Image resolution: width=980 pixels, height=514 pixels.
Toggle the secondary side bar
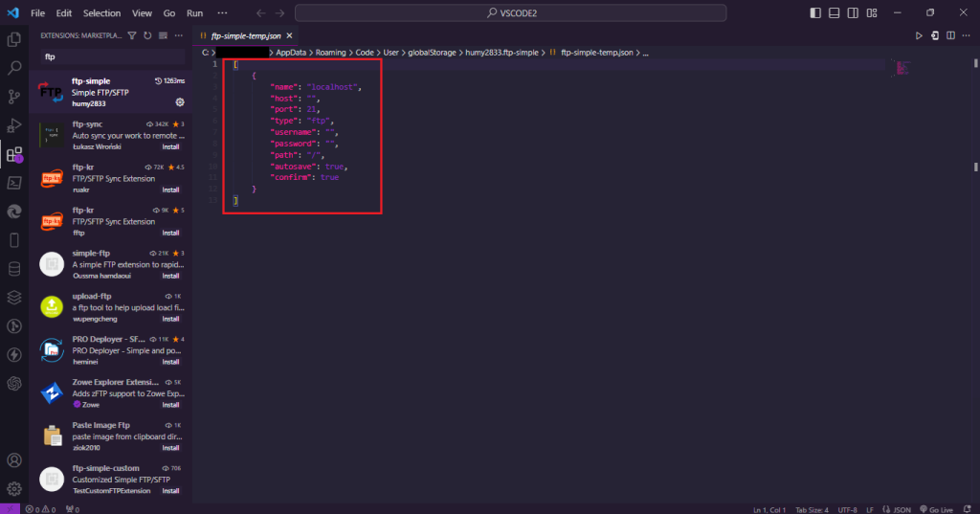(x=853, y=12)
